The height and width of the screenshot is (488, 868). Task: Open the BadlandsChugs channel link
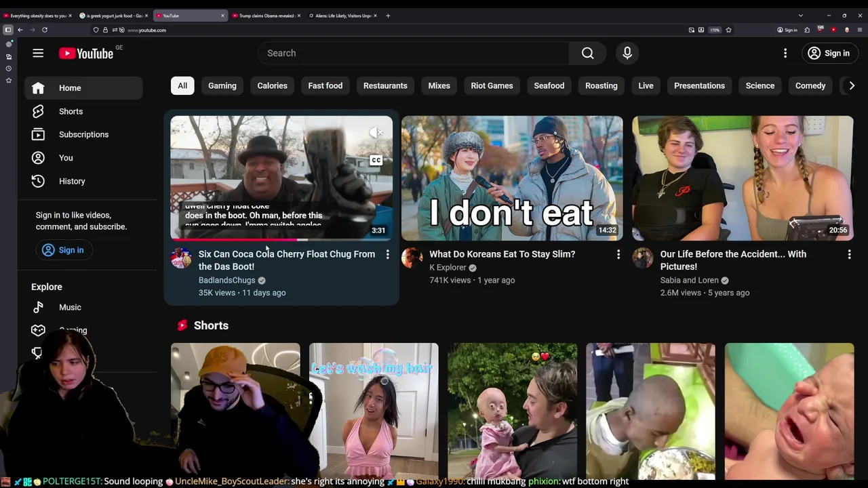pos(226,280)
